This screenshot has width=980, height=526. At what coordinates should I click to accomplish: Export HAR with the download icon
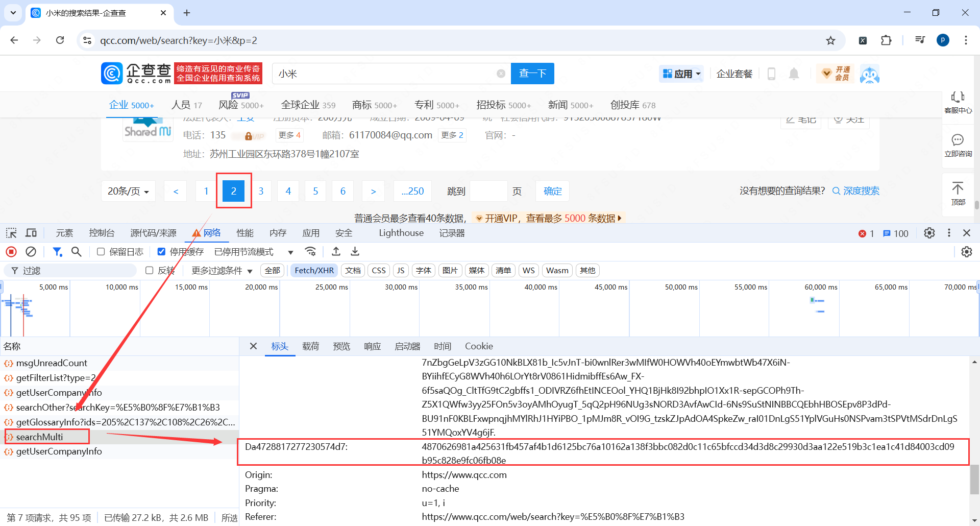click(355, 252)
